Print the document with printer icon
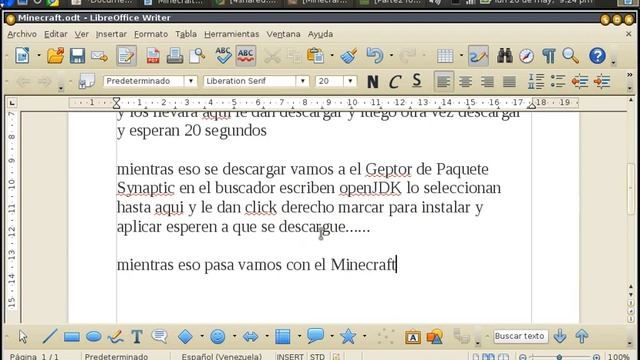640x360 pixels. (175, 56)
